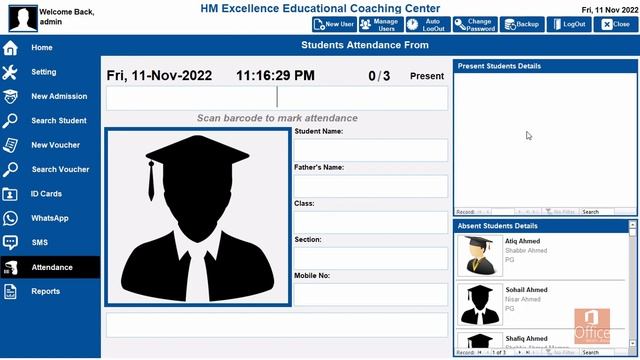The height and width of the screenshot is (360, 640).
Task: Click the Section field
Action: [371, 258]
